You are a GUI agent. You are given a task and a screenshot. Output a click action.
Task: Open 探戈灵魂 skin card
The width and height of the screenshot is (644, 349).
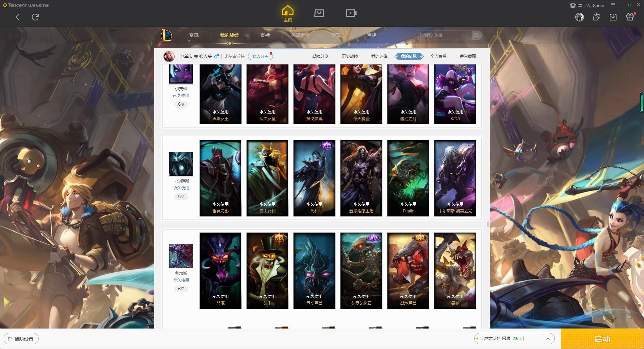[x=314, y=94]
